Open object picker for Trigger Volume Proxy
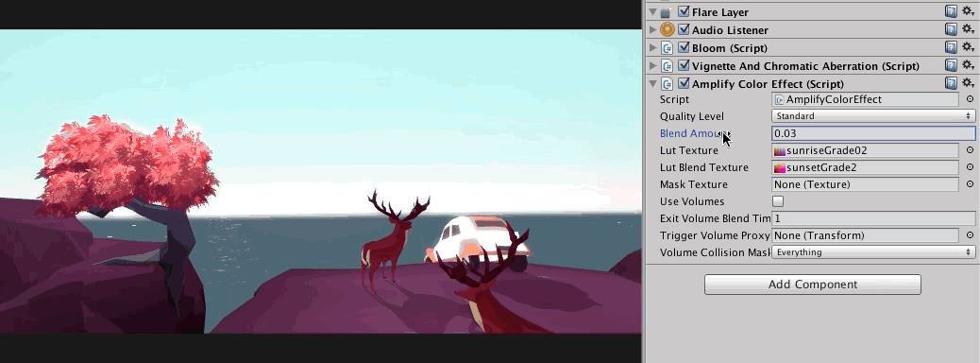The width and height of the screenshot is (980, 363). point(970,235)
